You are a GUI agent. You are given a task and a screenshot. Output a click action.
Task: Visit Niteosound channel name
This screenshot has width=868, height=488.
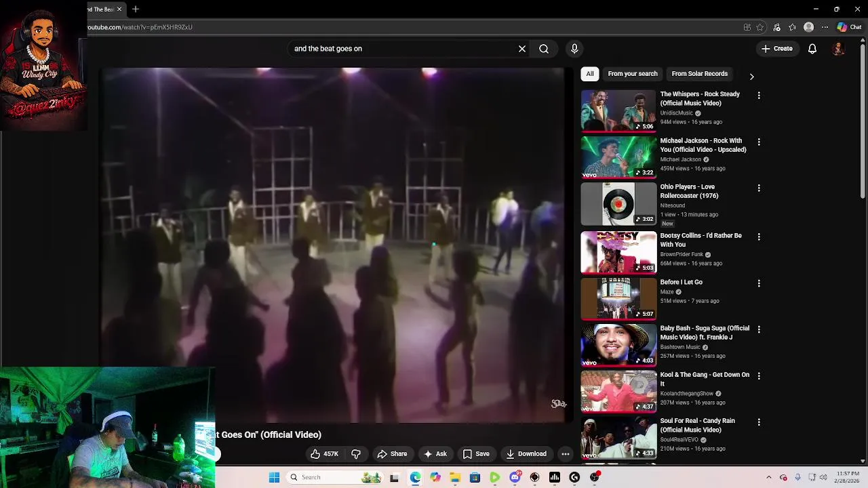[x=673, y=205]
